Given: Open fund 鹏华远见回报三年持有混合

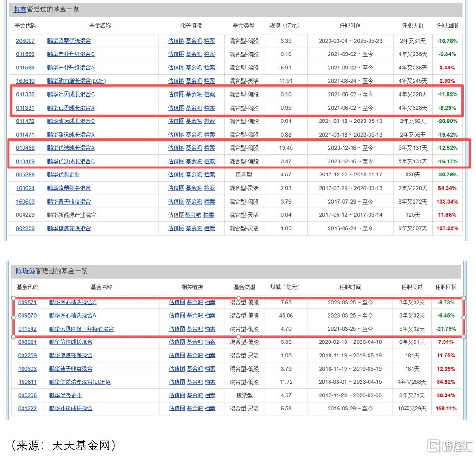Looking at the screenshot, I should tap(81, 329).
